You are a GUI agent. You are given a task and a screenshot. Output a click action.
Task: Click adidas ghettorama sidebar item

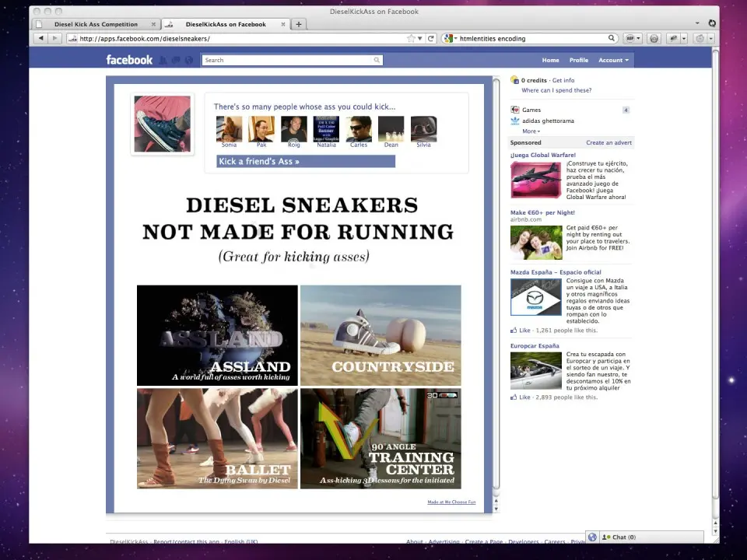[548, 121]
